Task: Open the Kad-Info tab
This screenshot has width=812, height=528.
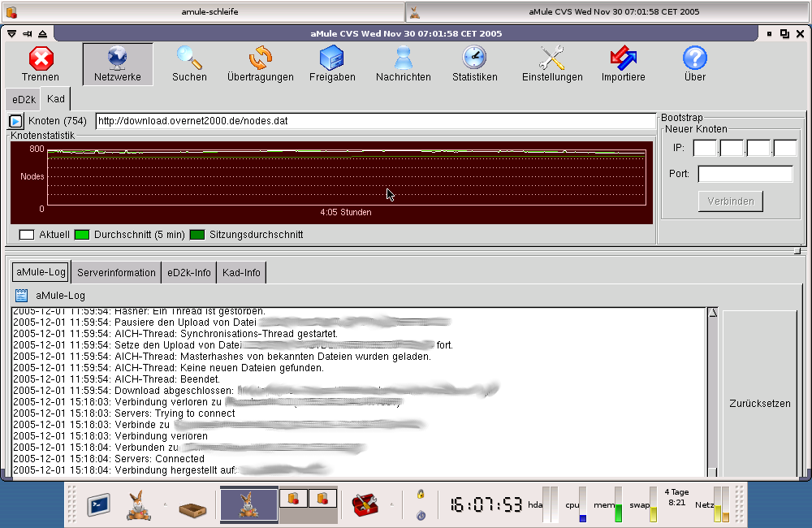Action: click(x=241, y=273)
